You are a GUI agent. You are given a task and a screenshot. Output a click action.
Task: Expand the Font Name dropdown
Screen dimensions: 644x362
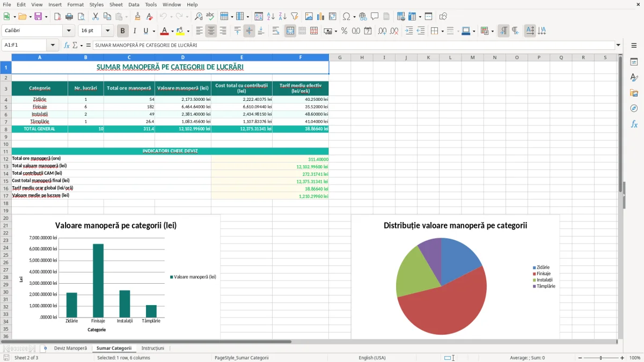point(68,31)
